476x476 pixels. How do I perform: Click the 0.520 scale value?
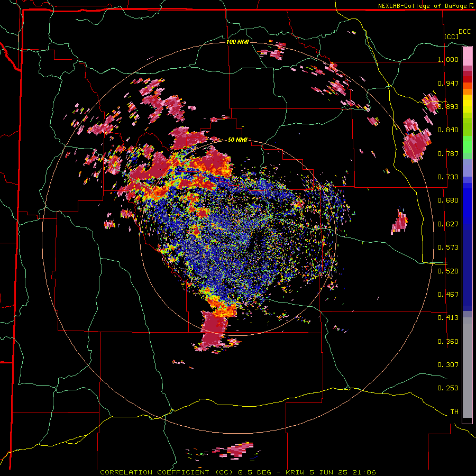tap(448, 271)
